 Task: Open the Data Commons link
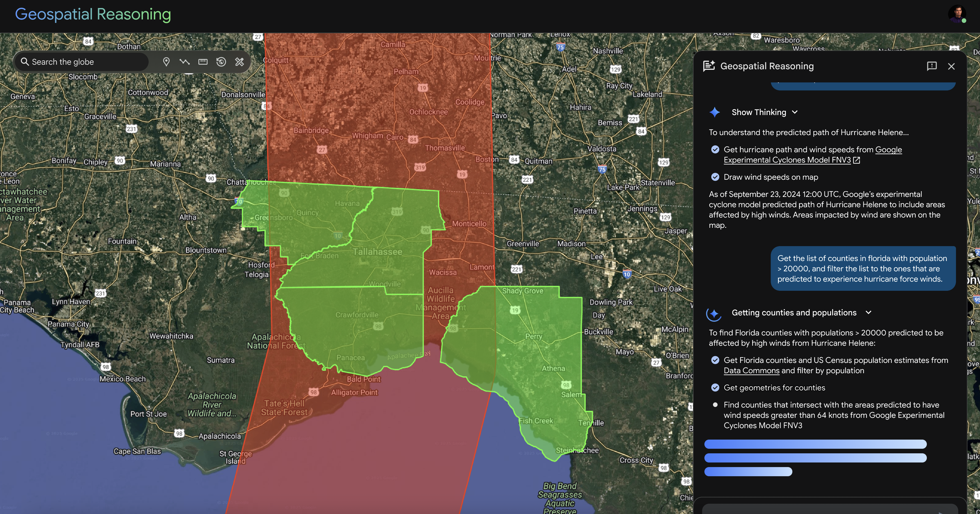(751, 370)
